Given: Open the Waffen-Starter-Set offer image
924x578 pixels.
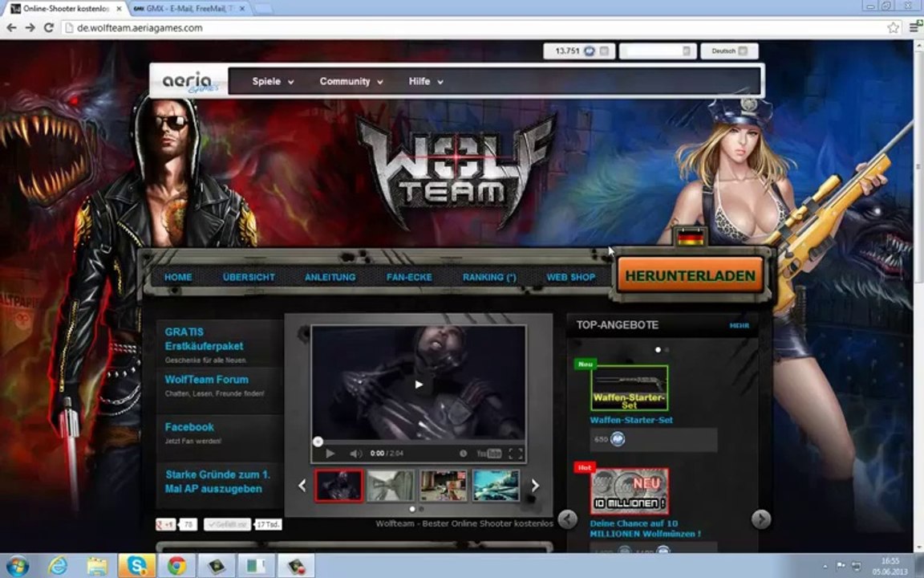Looking at the screenshot, I should [630, 388].
